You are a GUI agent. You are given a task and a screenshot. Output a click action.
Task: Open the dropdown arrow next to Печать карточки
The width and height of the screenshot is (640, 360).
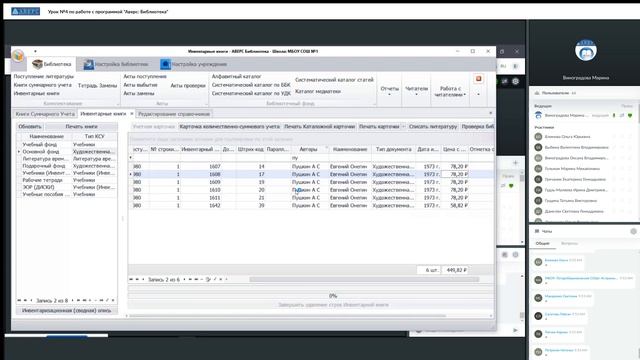[403, 127]
